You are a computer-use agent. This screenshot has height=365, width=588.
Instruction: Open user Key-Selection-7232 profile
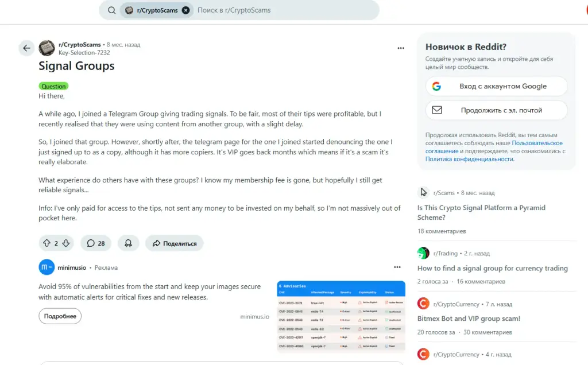pos(84,53)
